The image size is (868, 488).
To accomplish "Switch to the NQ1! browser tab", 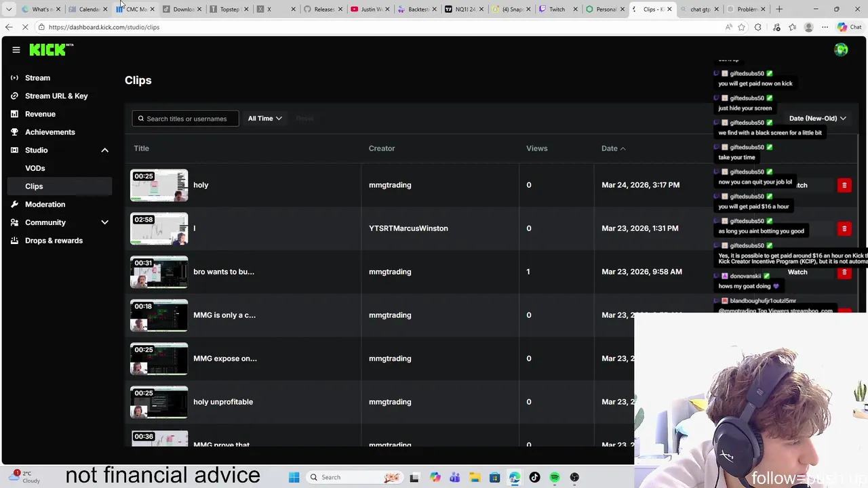I will point(464,9).
